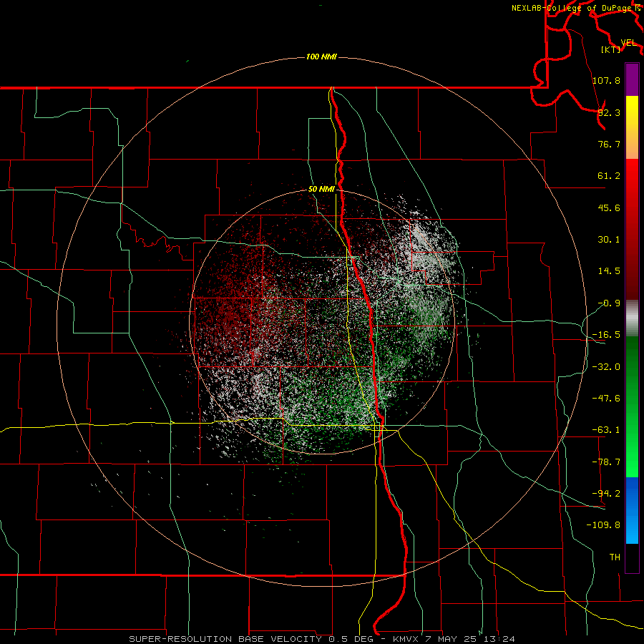Click the blue segment of the color bar
This screenshot has height=644, width=644.
(x=632, y=510)
